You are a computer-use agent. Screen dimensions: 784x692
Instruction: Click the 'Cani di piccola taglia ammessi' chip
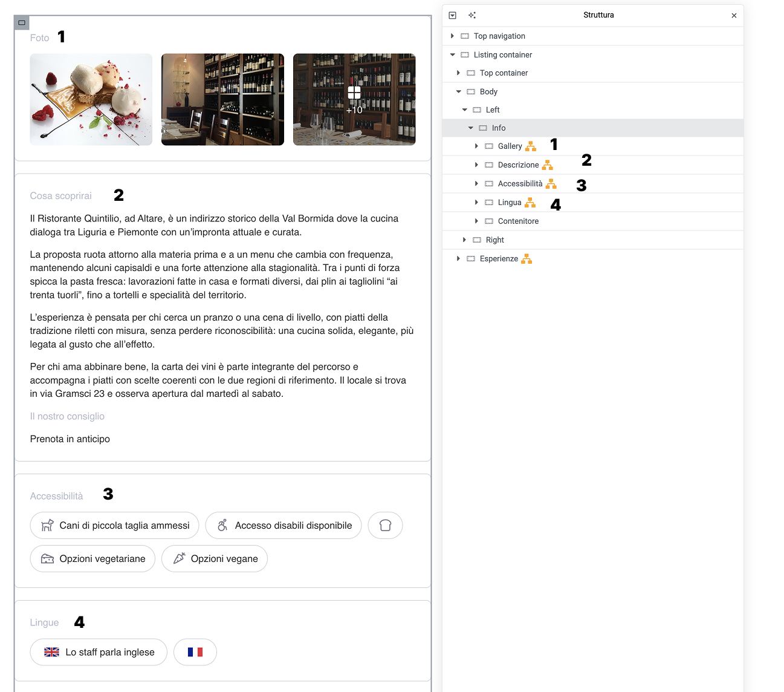pos(114,526)
